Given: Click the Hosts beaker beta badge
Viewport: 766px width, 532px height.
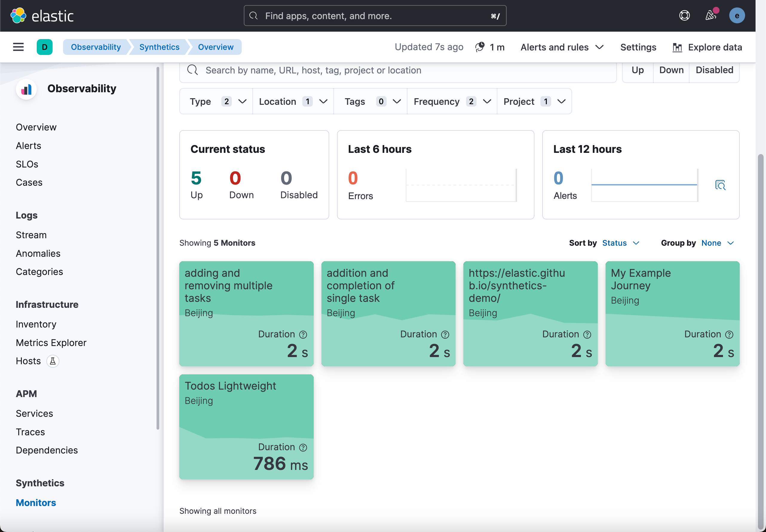Looking at the screenshot, I should coord(53,361).
